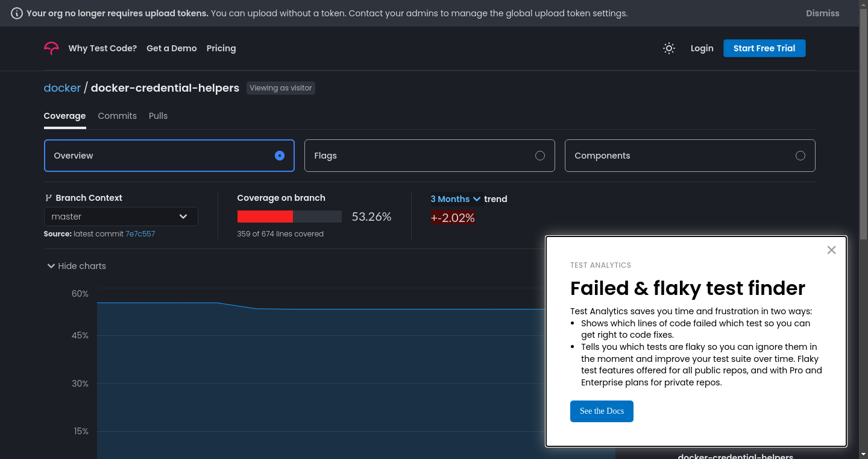Click the 30% chart axis label
Image resolution: width=868 pixels, height=459 pixels.
(x=80, y=384)
